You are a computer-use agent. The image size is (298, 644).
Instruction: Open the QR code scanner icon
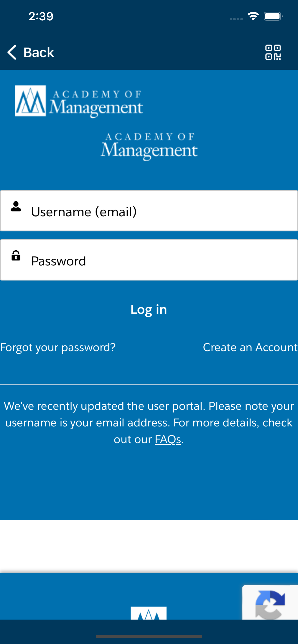point(273,52)
